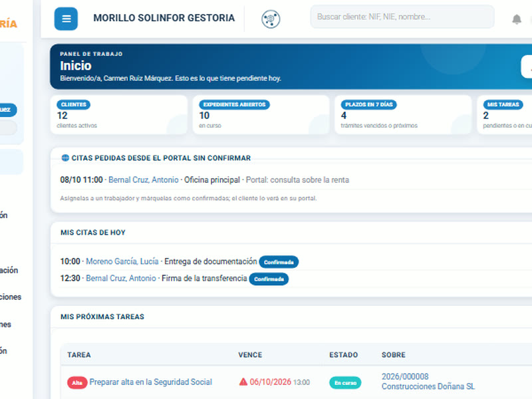Click the MORILLO SOLINFOR GESTORIA title
Screen dimensions: 532x399
pyautogui.click(x=164, y=18)
